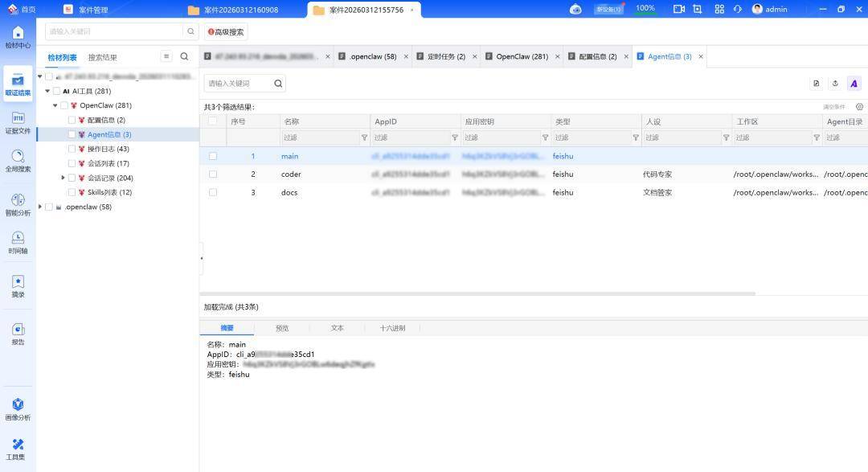The height and width of the screenshot is (472, 868).
Task: Tick the Agent信息 (3) tree checkbox
Action: point(72,135)
